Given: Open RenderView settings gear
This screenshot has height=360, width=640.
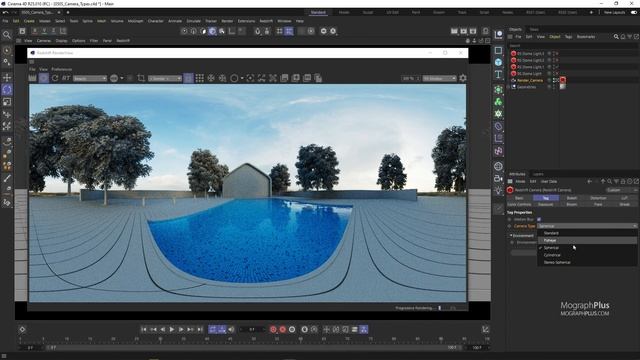Looking at the screenshot, I should coord(463,78).
